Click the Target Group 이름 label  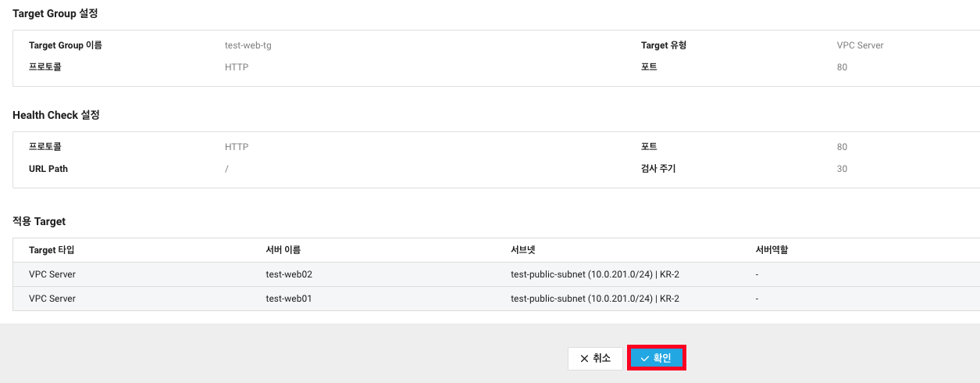point(66,45)
